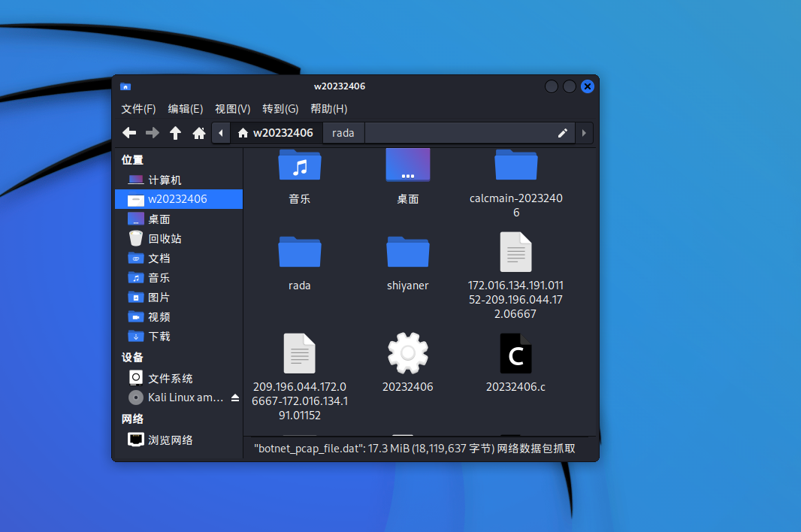Open the 文件(F) menu
Screen dimensions: 801x532
138,109
